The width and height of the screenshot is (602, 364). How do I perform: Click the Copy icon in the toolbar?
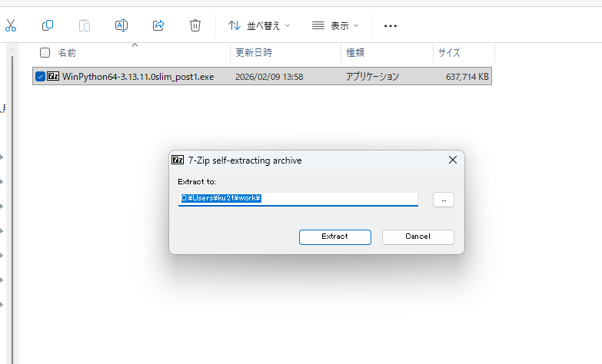click(48, 25)
